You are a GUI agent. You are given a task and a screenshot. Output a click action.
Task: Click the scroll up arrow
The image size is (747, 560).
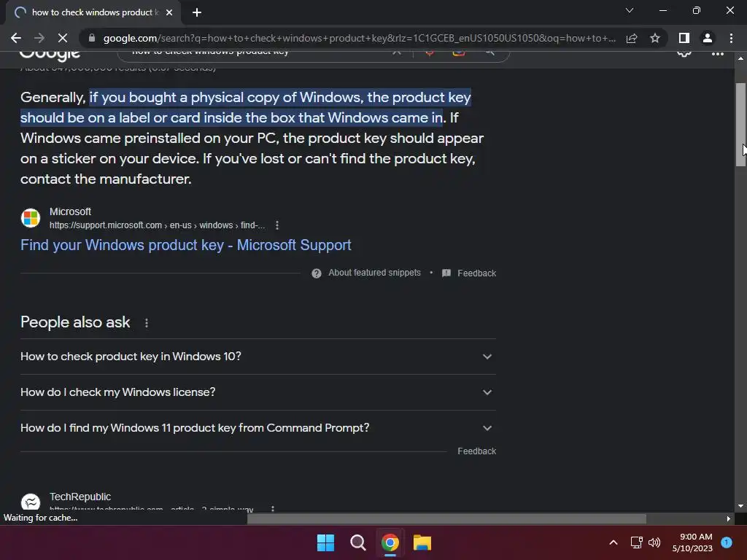click(740, 58)
